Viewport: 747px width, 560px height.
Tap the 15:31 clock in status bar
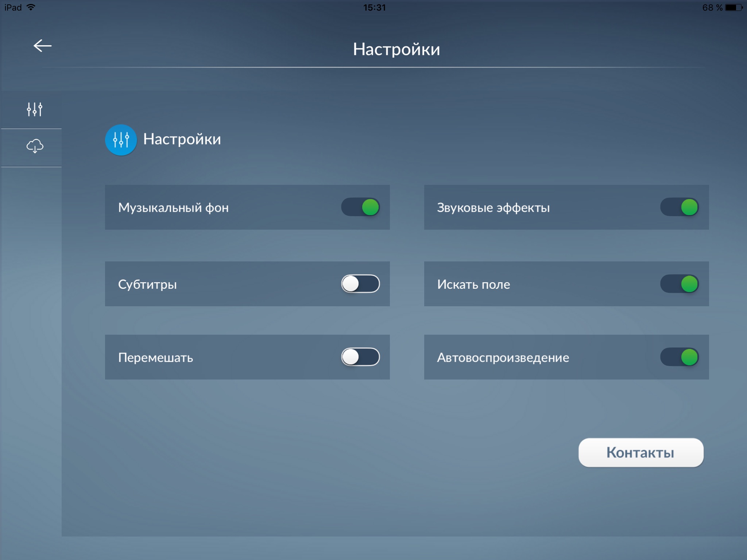click(x=374, y=7)
